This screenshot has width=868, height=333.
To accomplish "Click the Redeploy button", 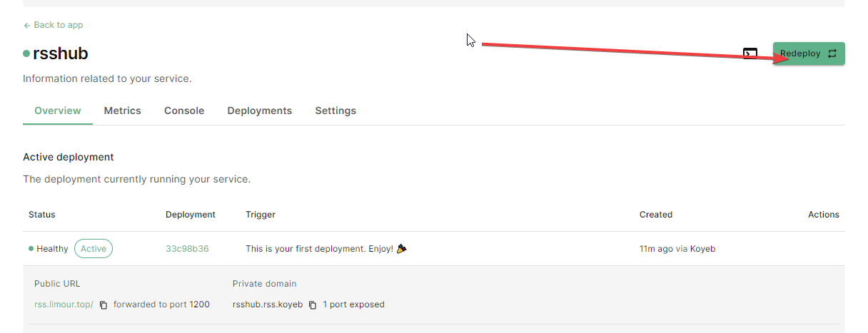I will [x=809, y=53].
